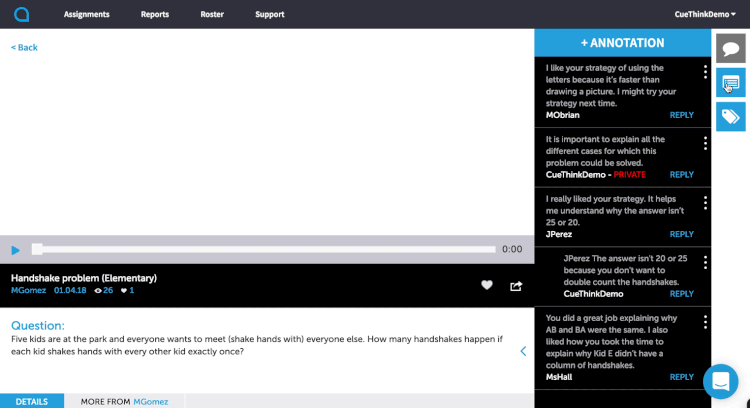Screen dimensions: 750x408
Task: Play the thinklet video
Action: 15,250
